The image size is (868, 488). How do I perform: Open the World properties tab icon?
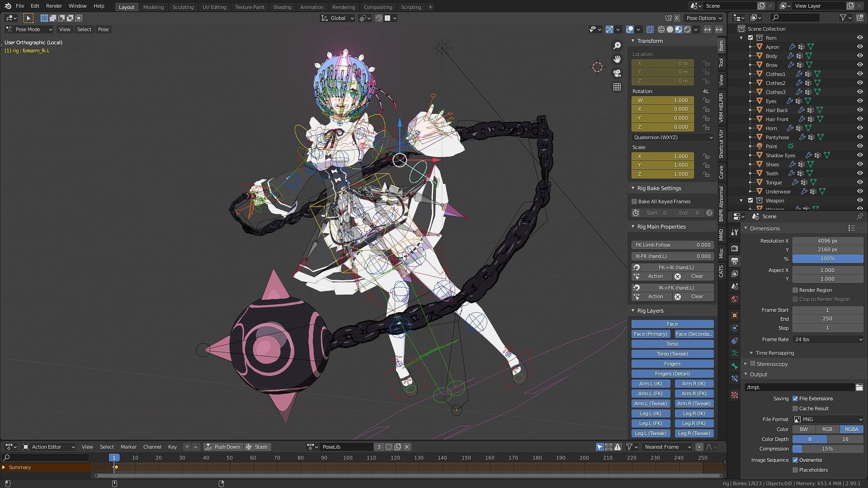click(735, 299)
